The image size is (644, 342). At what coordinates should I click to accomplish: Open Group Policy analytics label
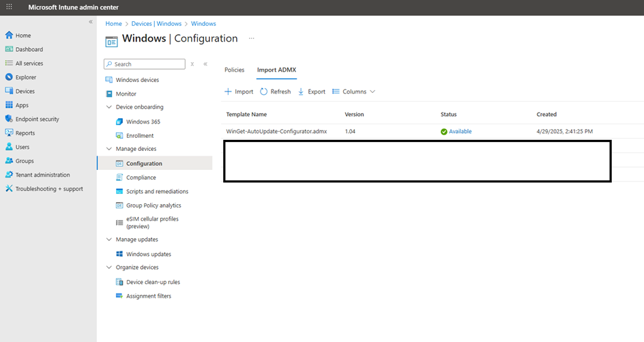(153, 205)
